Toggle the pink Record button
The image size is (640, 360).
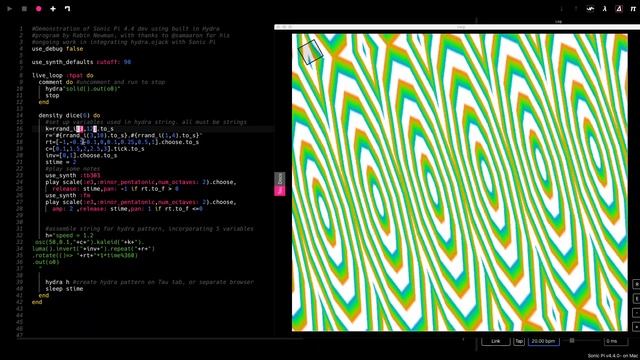click(39, 9)
